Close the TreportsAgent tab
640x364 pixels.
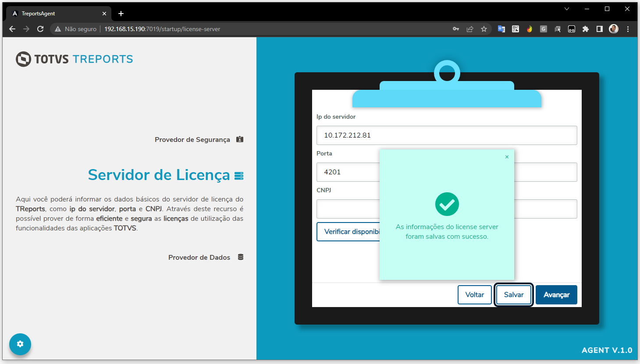click(x=104, y=14)
